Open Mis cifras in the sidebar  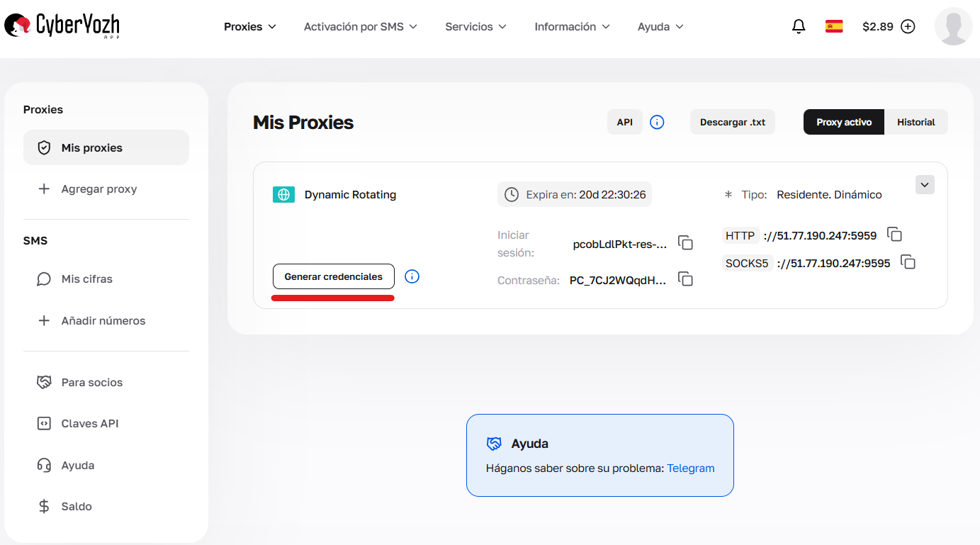click(x=85, y=279)
